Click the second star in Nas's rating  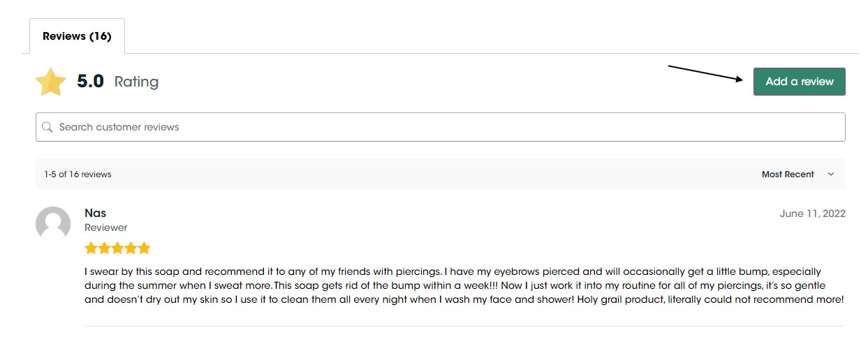point(104,248)
